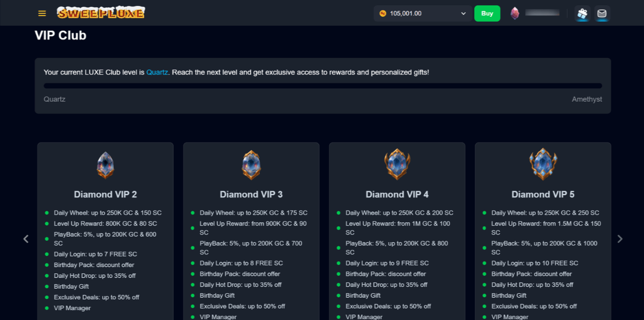Screen dimensions: 644x320
Task: Click the Diamond VIP 4 gem badge
Action: [397, 165]
